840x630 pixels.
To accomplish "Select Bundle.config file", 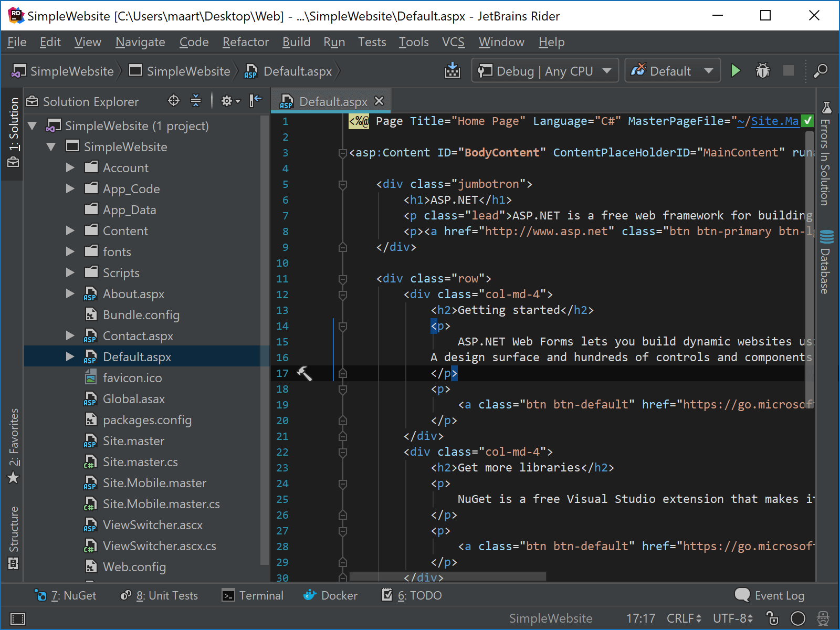I will [141, 314].
